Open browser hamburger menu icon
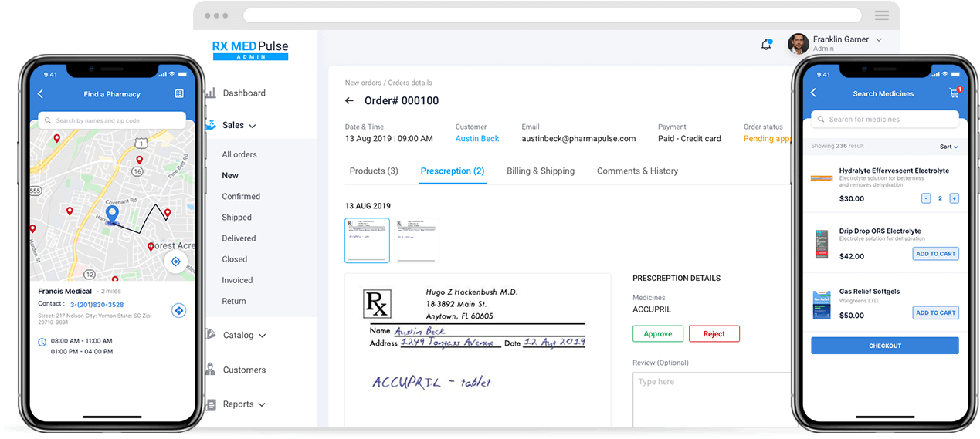This screenshot has height=439, width=980. coord(881,15)
